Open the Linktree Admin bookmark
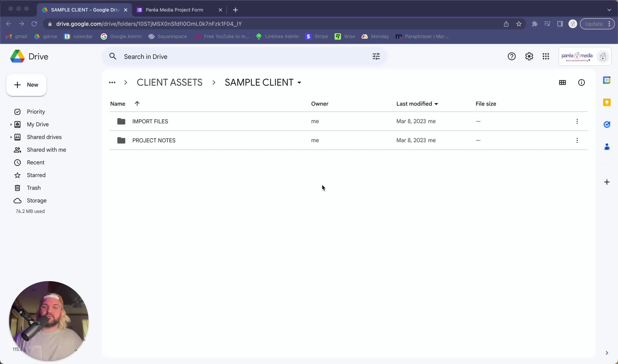Image resolution: width=618 pixels, height=364 pixels. click(277, 36)
